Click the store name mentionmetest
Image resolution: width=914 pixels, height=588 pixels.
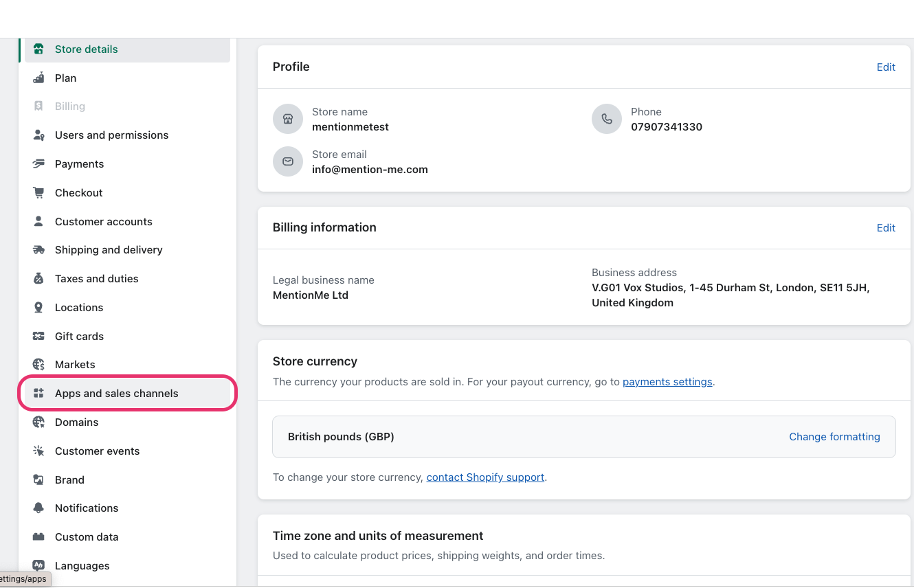pyautogui.click(x=350, y=127)
